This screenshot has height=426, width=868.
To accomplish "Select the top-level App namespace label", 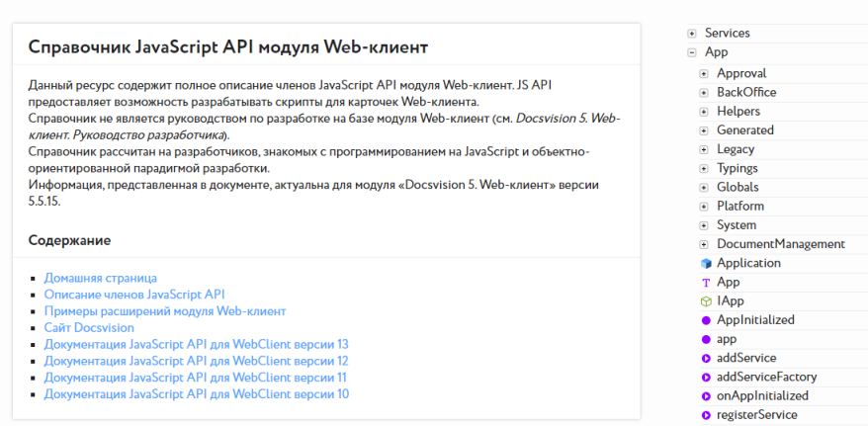I will [x=717, y=52].
